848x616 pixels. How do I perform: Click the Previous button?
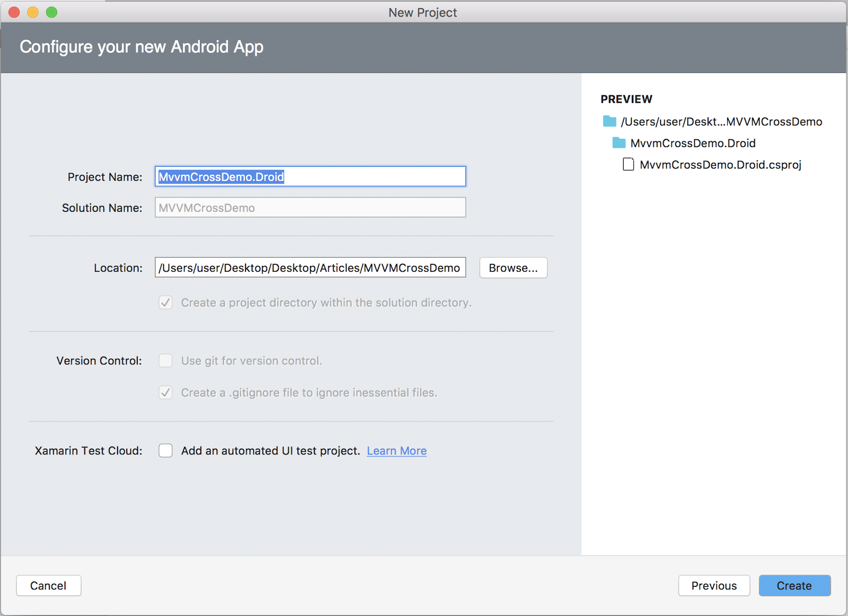pos(714,585)
